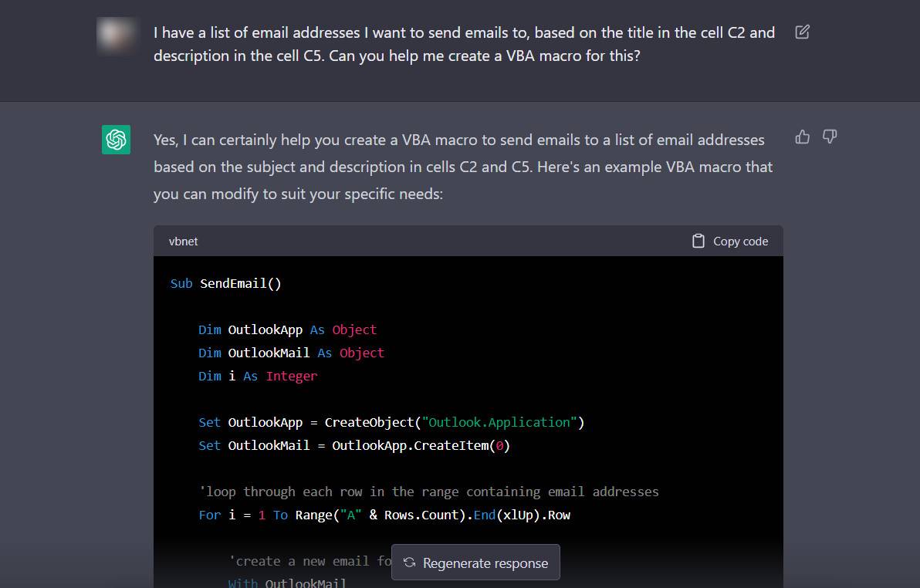Give the response a thumbs up
The image size is (920, 588).
pyautogui.click(x=803, y=137)
